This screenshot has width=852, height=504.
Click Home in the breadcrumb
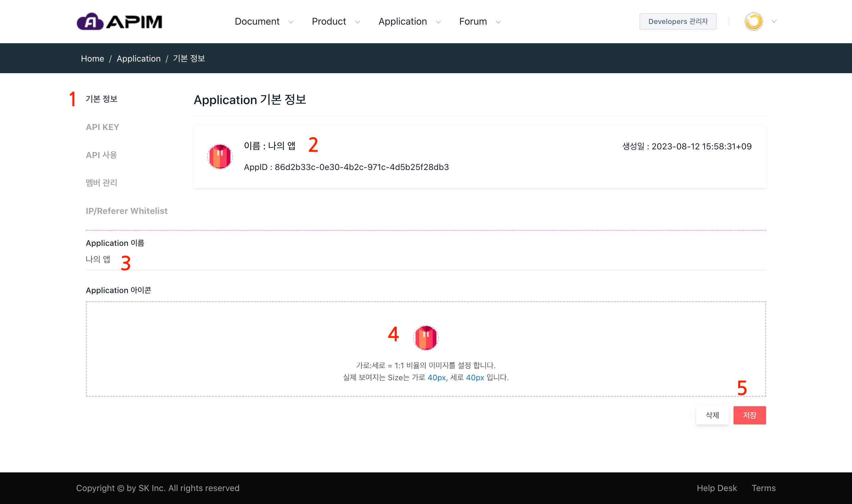[x=93, y=59]
